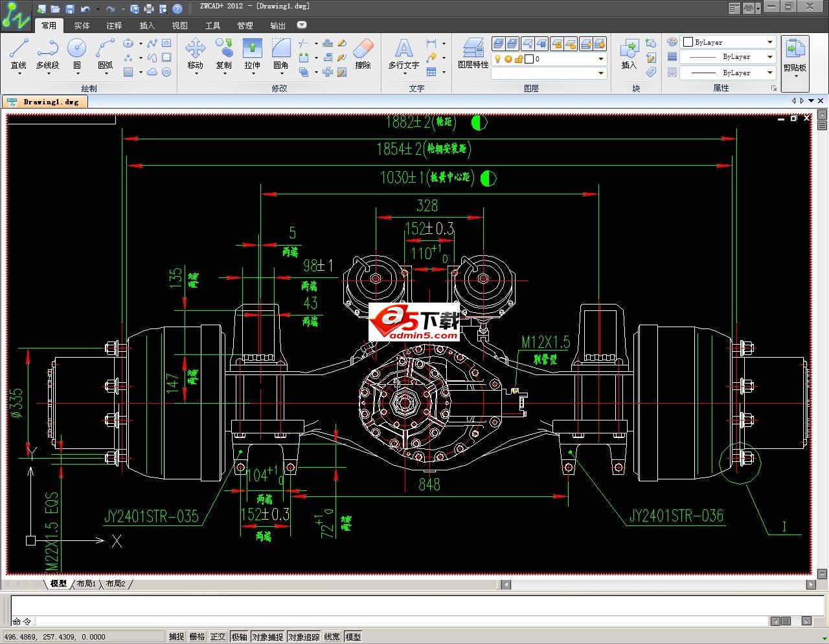Image resolution: width=829 pixels, height=644 pixels.
Task: Expand the 剪贴板 clipboard panel dropdown
Action: click(x=796, y=76)
